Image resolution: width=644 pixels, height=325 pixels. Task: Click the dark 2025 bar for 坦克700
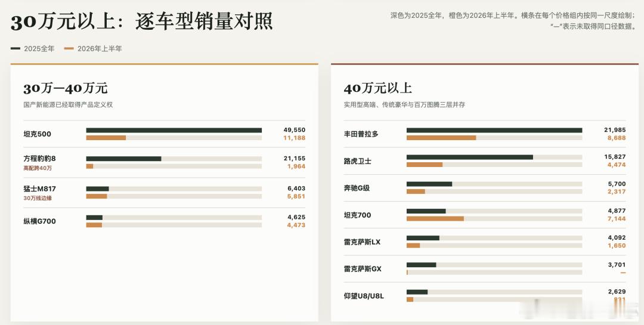(x=426, y=211)
